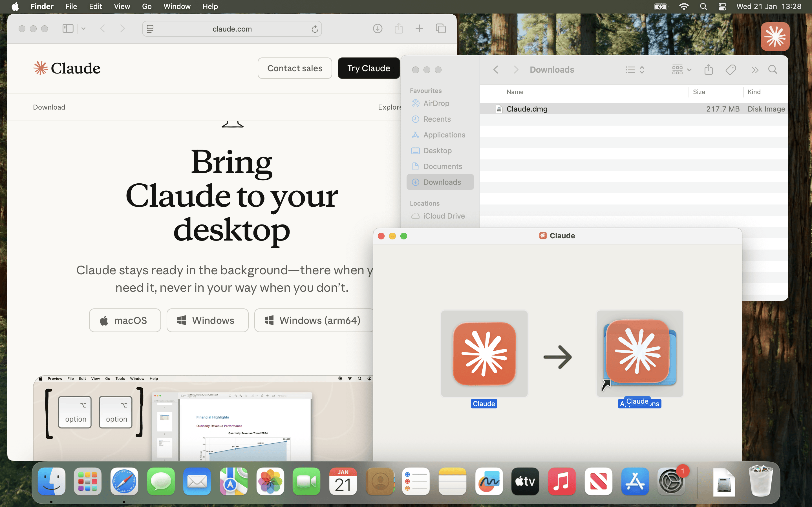Select the tags icon in Finder's toolbar
812x507 pixels.
click(731, 69)
